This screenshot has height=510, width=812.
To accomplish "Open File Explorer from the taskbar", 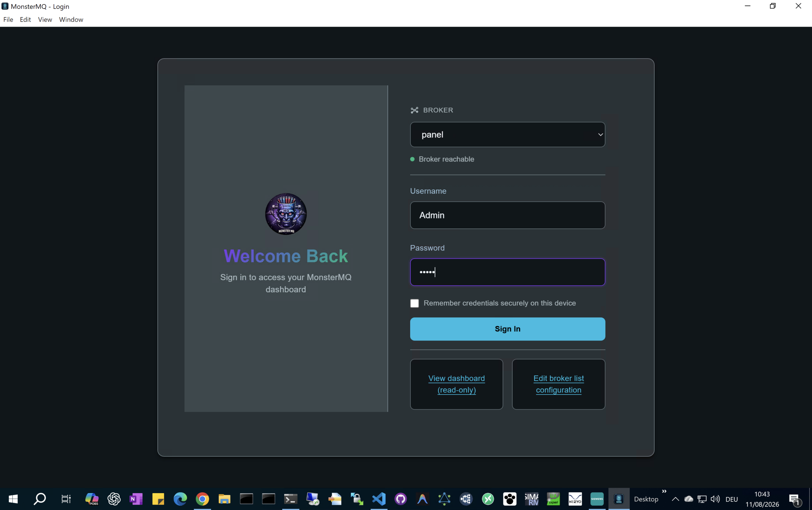I will pos(224,499).
